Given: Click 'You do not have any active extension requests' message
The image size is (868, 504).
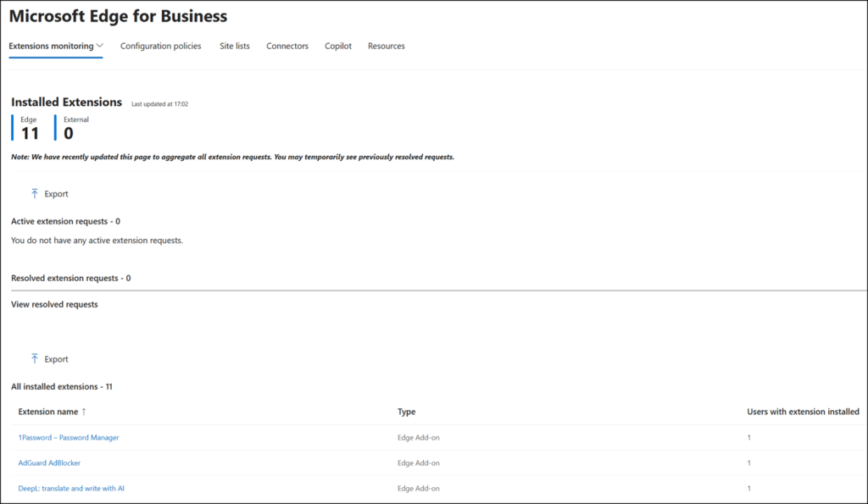Looking at the screenshot, I should pos(97,241).
